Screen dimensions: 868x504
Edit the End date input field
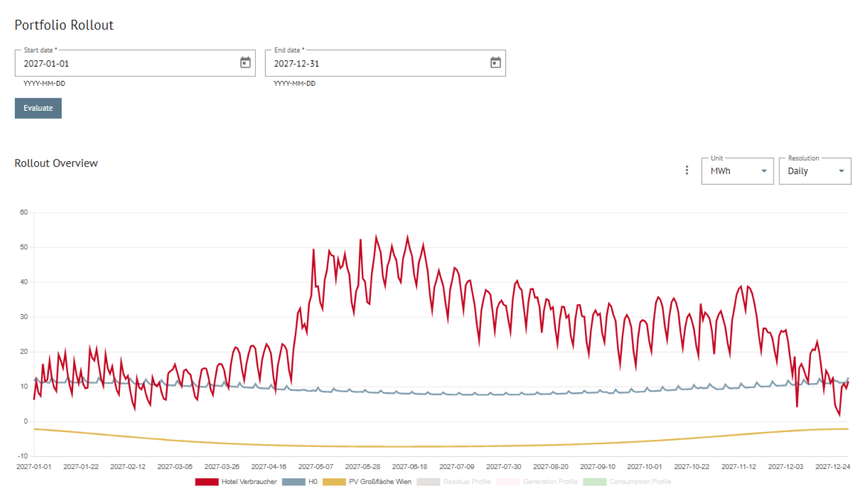(377, 63)
